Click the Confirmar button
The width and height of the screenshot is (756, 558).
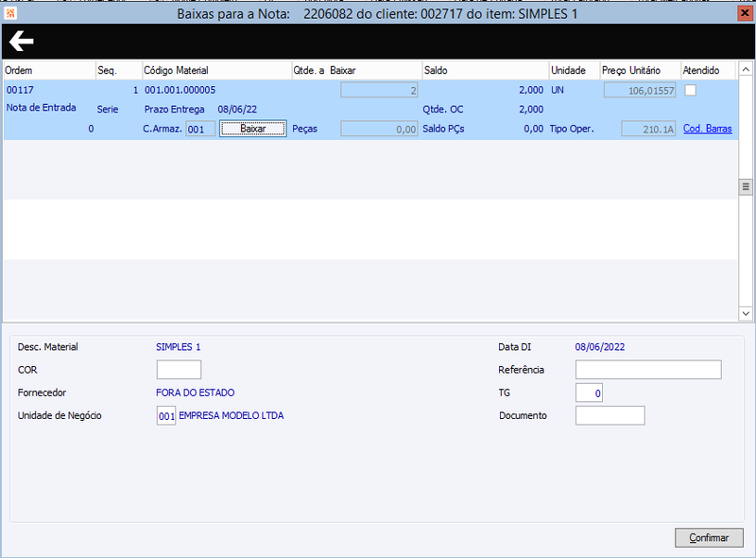709,538
